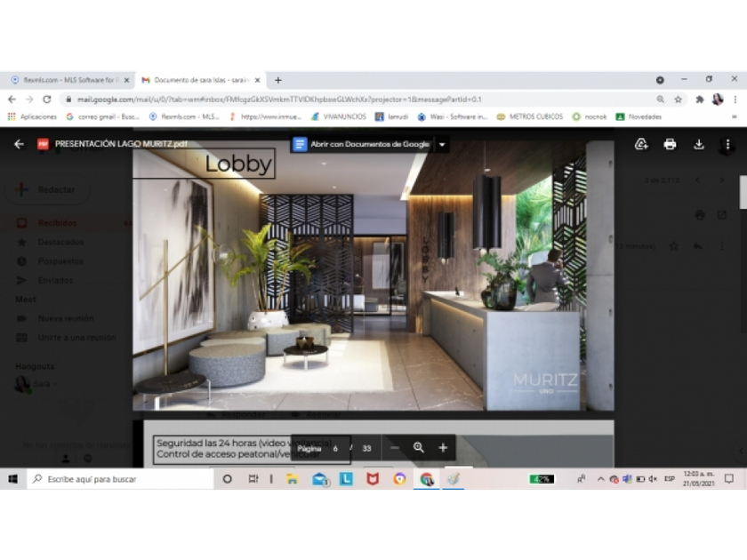Screen dimensions: 747x560
Task: Open the Windows Start menu
Action: 12,479
